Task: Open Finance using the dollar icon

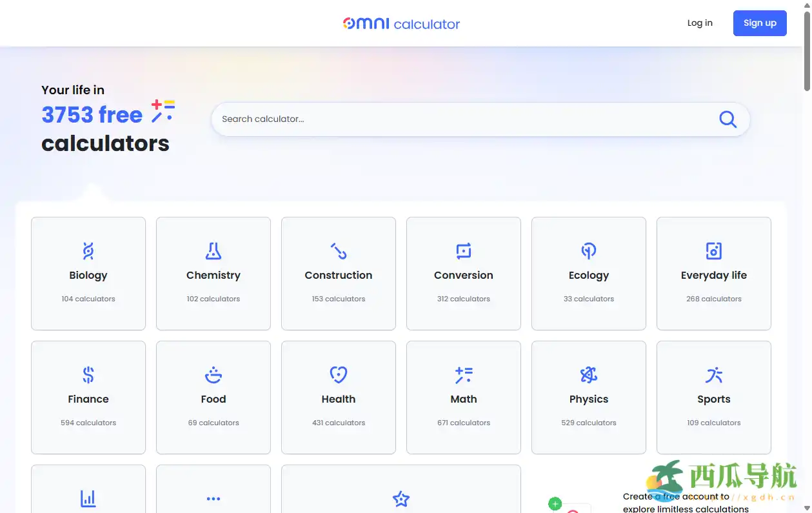Action: tap(88, 375)
